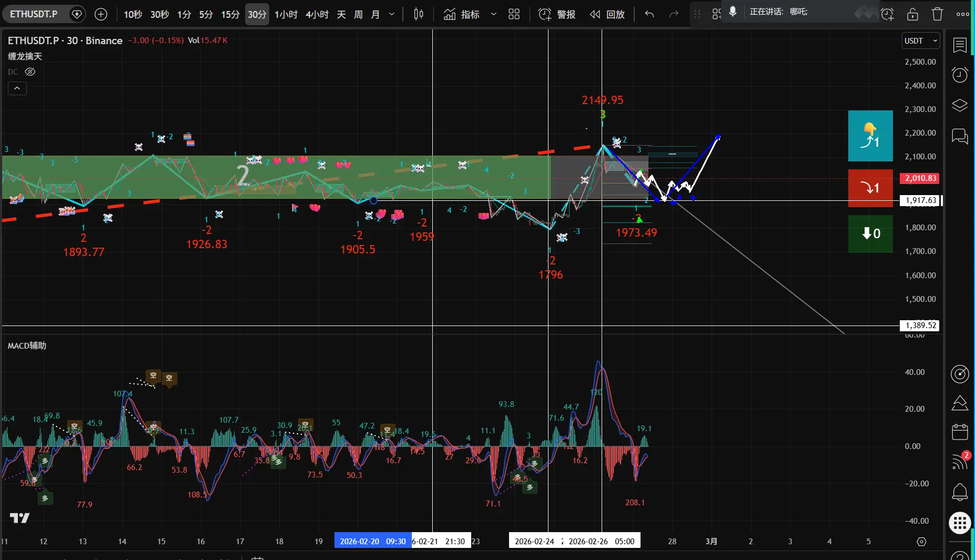Create a 警报 alert
The height and width of the screenshot is (560, 975).
click(557, 14)
